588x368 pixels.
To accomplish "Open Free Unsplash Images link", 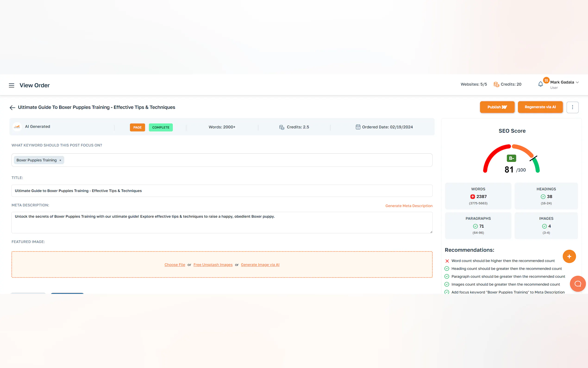I will 213,265.
